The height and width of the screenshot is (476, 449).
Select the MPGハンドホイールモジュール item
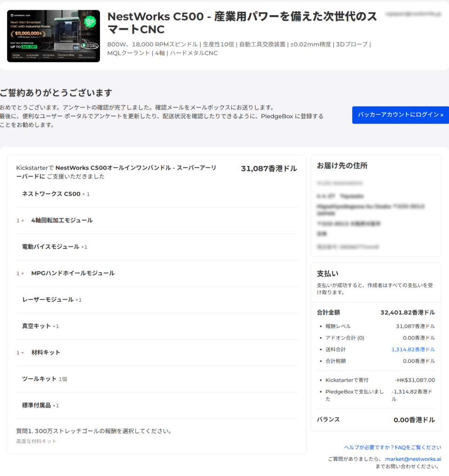(73, 273)
